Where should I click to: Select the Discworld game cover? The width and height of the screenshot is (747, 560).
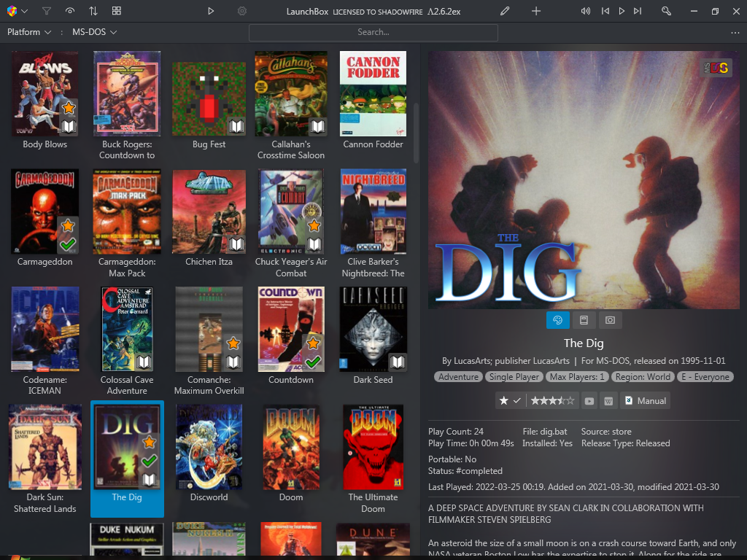click(x=209, y=447)
